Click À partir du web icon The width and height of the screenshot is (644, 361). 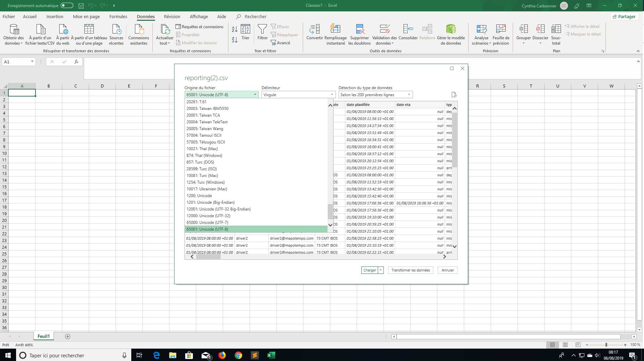click(x=63, y=29)
